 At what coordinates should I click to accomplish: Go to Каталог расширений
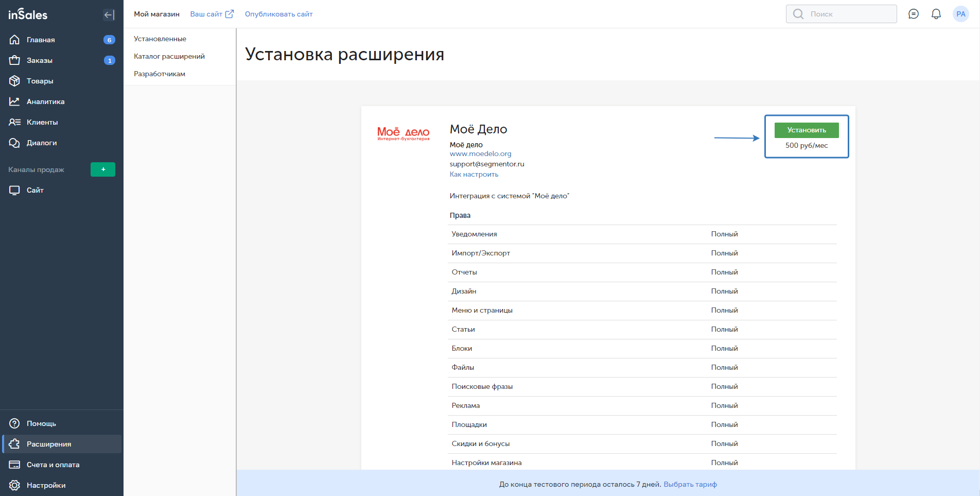click(x=169, y=56)
